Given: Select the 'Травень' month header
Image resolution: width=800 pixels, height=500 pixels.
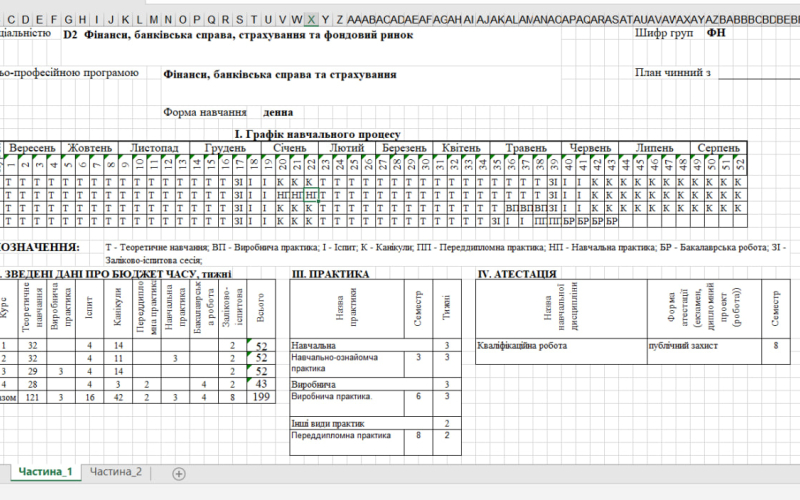Looking at the screenshot, I should tap(526, 148).
